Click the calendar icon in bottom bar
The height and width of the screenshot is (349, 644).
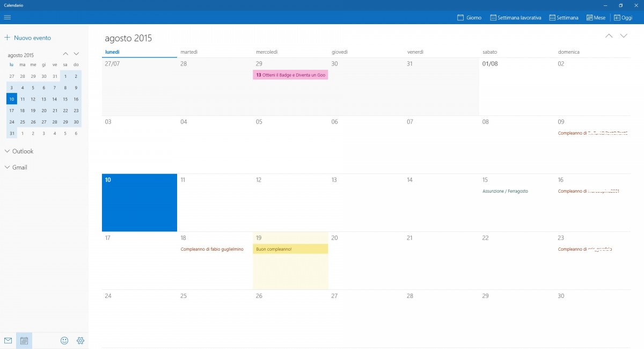pos(24,340)
